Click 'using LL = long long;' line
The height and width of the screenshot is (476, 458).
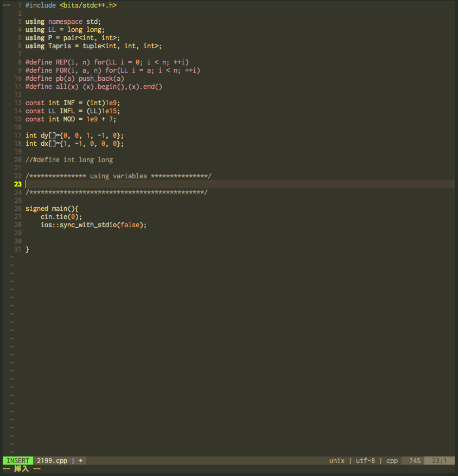(x=65, y=30)
